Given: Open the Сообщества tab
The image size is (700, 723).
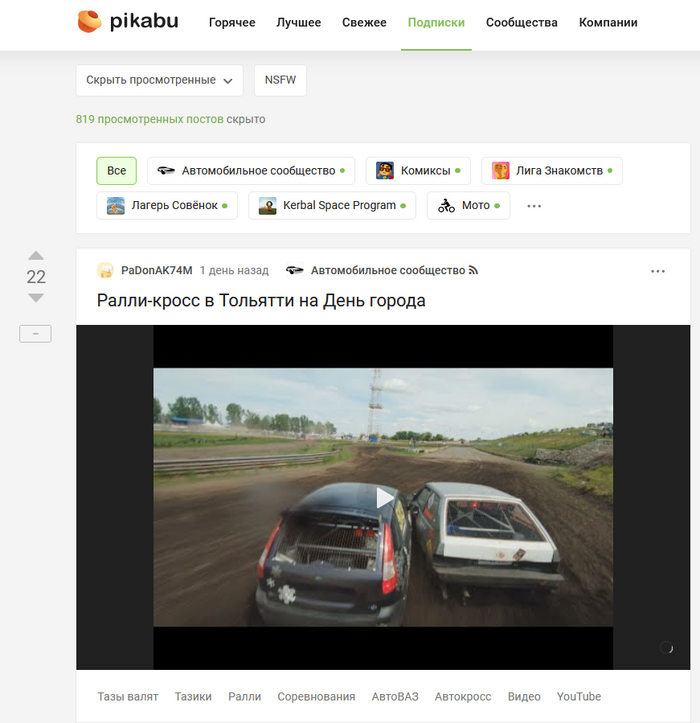Looking at the screenshot, I should tap(521, 22).
